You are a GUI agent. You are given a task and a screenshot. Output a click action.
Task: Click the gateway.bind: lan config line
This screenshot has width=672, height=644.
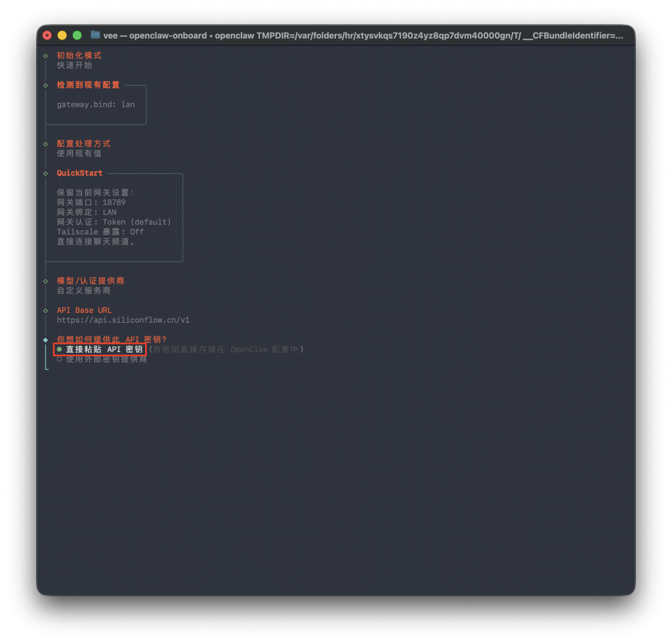click(x=96, y=104)
